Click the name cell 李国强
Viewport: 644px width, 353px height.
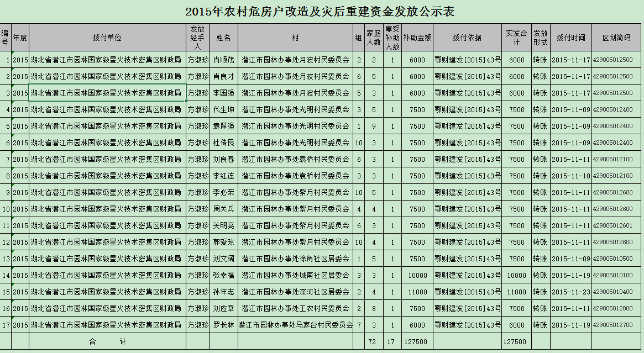[223, 93]
